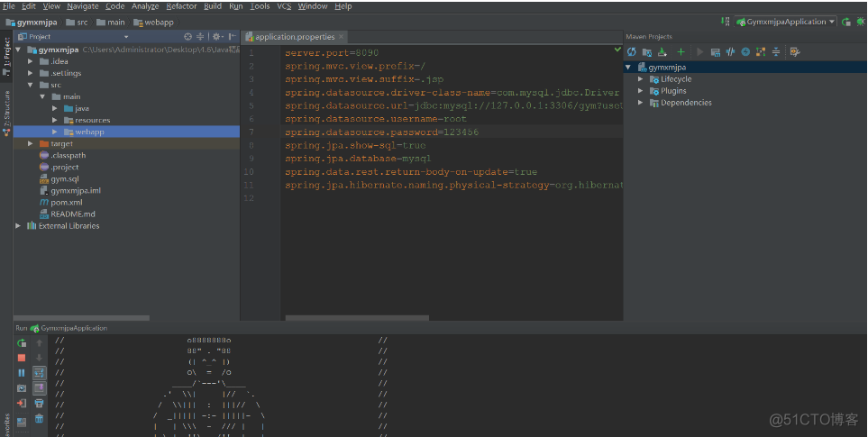Expand Plugins in Maven Projects
Image resolution: width=868 pixels, height=437 pixels.
coord(641,91)
